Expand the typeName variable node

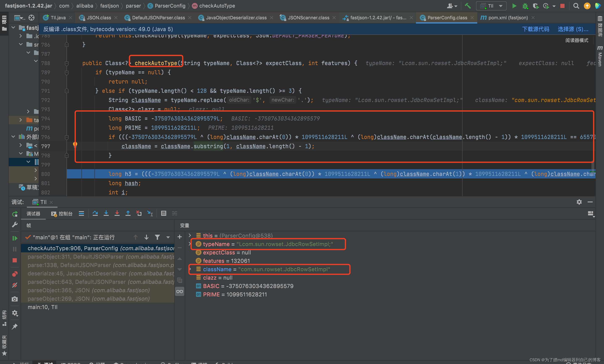[189, 244]
